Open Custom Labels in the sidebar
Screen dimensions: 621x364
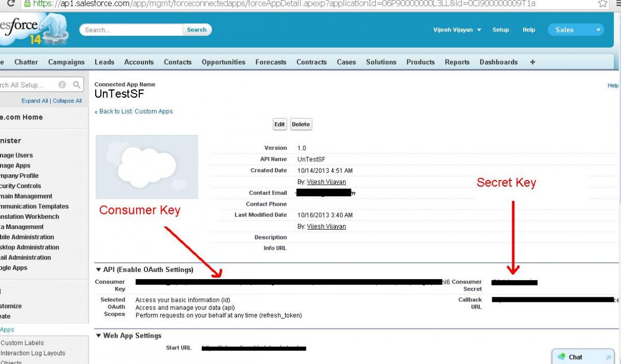[x=22, y=343]
